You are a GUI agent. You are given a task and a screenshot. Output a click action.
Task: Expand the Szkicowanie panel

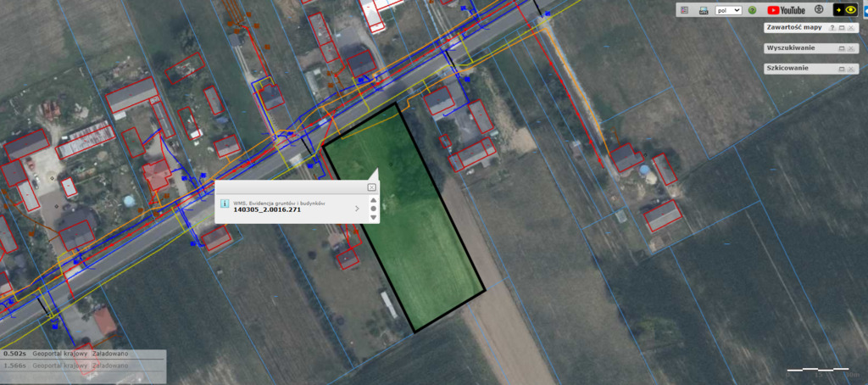point(841,69)
